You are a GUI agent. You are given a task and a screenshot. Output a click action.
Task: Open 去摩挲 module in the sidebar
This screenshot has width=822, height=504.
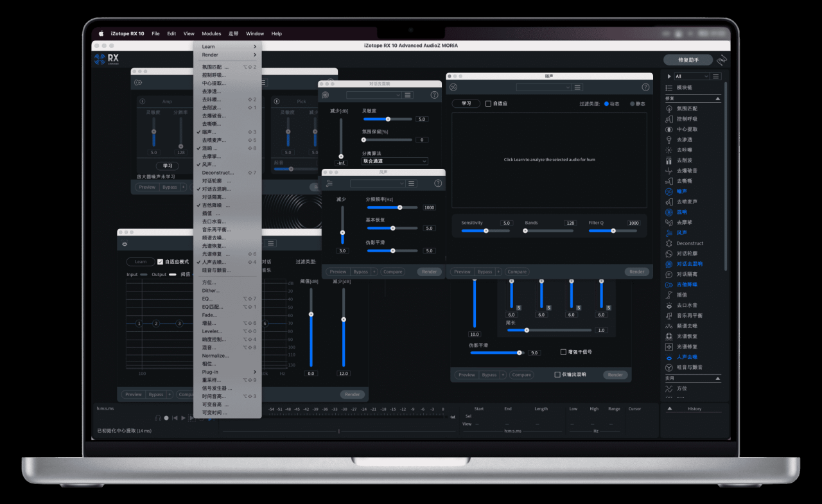684,222
